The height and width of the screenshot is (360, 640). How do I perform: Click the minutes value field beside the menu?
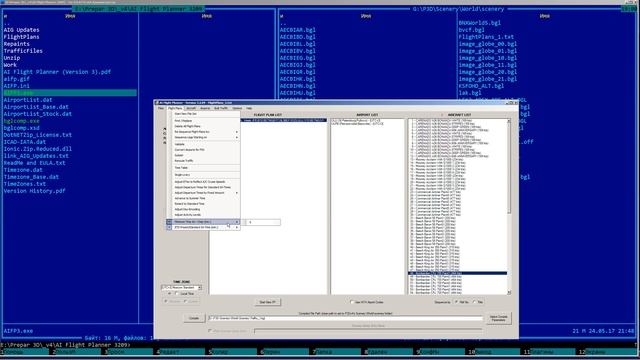pyautogui.click(x=262, y=222)
